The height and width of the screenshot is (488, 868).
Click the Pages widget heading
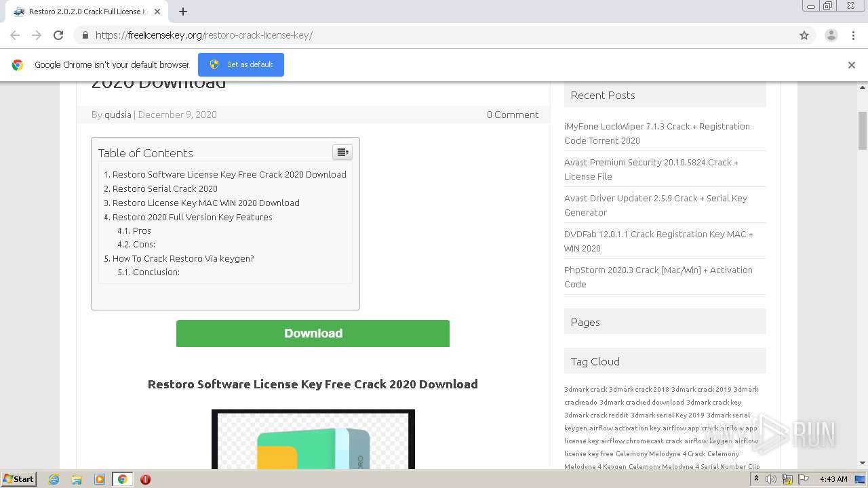click(585, 322)
